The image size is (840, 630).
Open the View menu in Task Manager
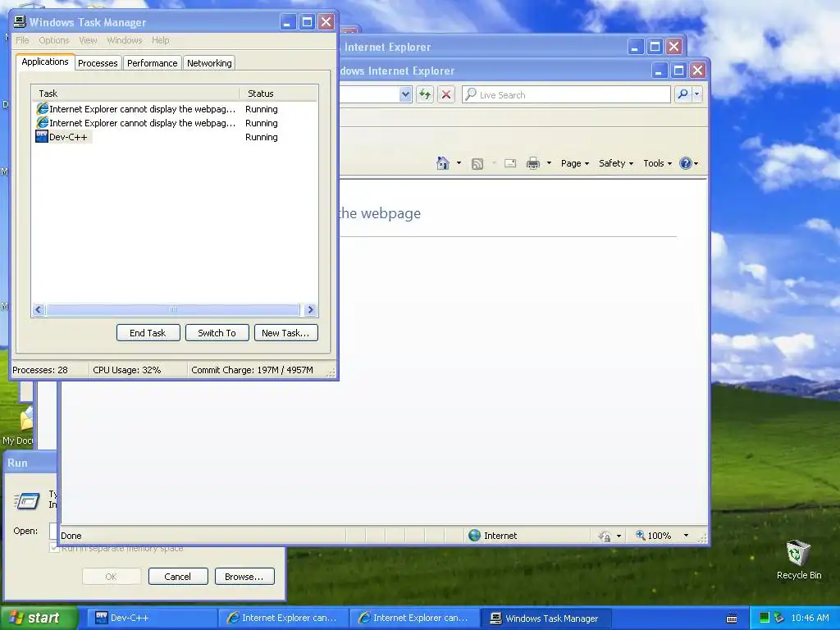(88, 40)
